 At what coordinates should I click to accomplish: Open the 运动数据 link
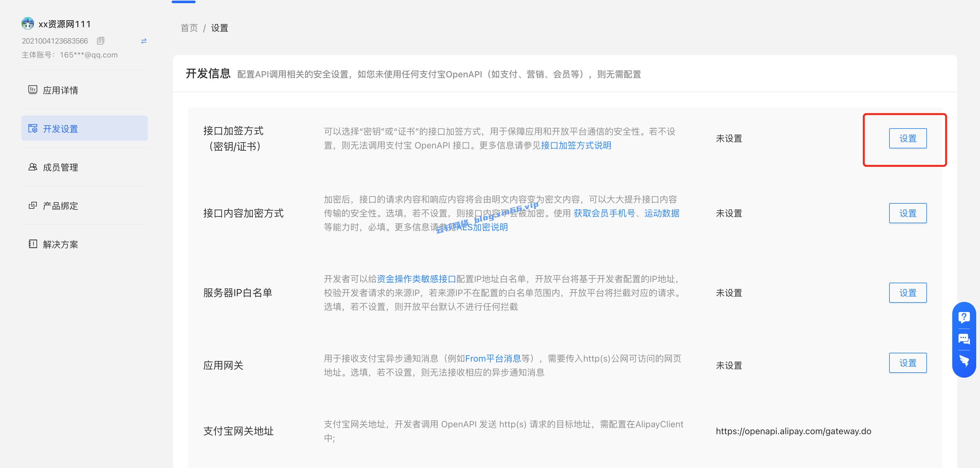(x=662, y=213)
